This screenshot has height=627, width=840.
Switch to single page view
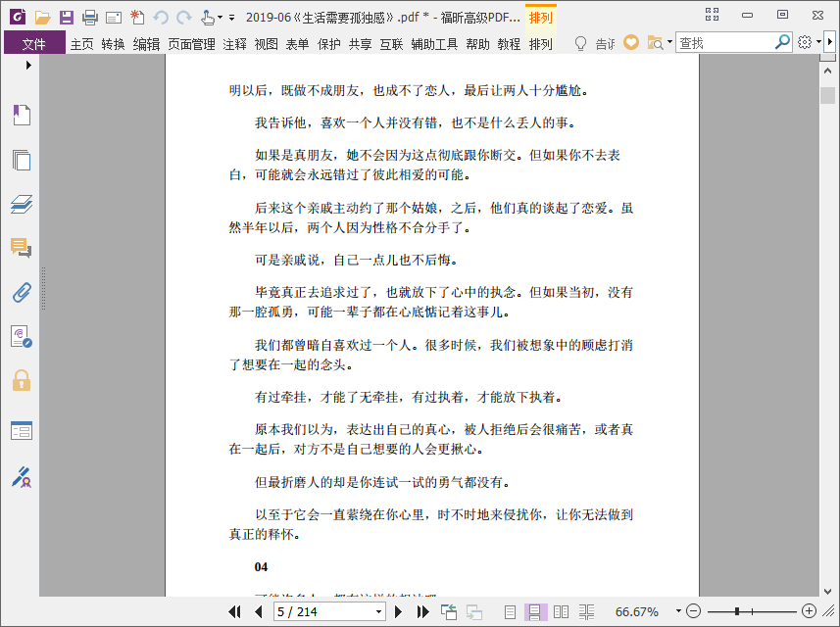(x=510, y=611)
